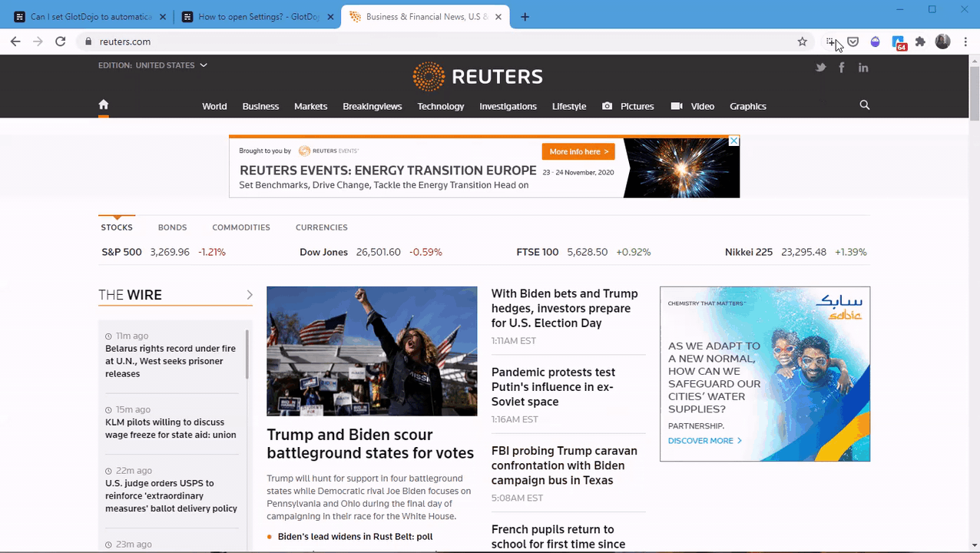Go to the Reuters home icon
The height and width of the screenshot is (553, 980).
(x=104, y=105)
